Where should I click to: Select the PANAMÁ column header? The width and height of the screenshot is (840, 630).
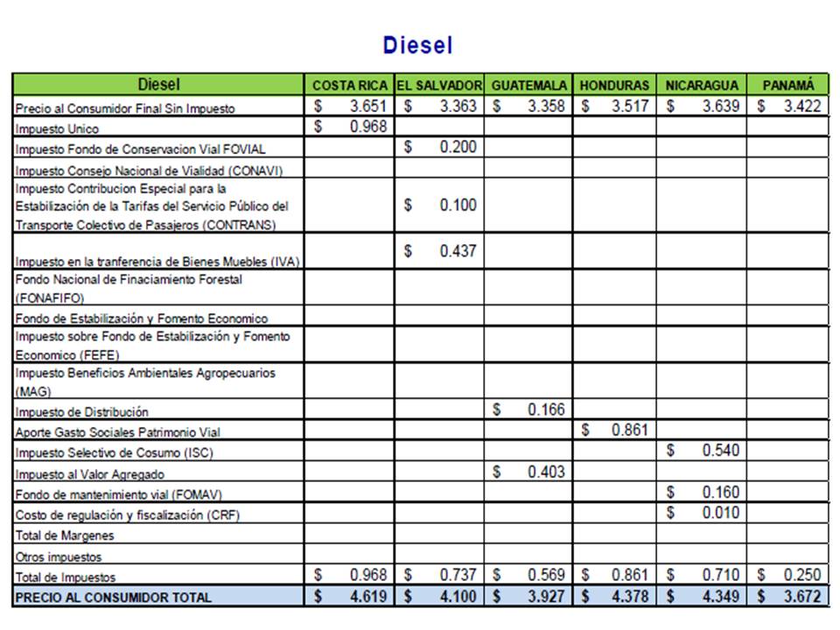coord(787,86)
